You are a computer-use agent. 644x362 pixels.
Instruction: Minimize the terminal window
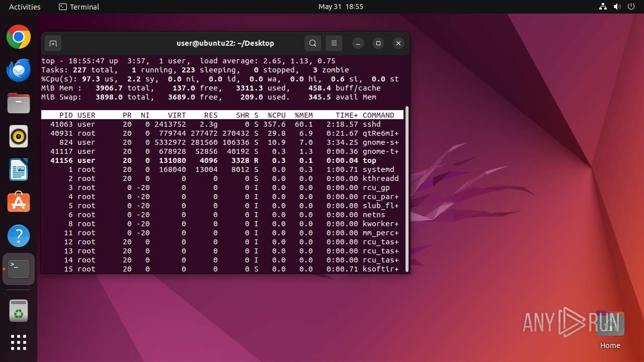click(x=358, y=43)
